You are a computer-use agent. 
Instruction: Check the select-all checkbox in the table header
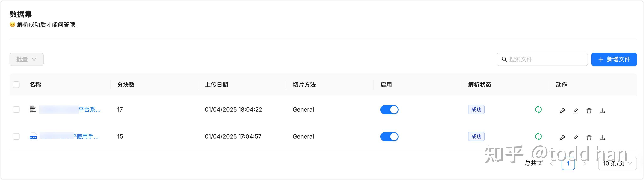pos(16,84)
